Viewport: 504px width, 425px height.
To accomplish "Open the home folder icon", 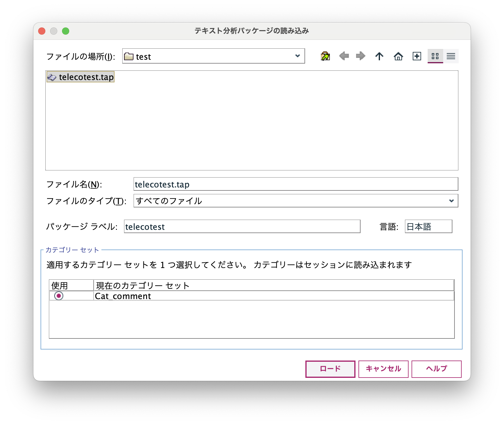I will (399, 56).
